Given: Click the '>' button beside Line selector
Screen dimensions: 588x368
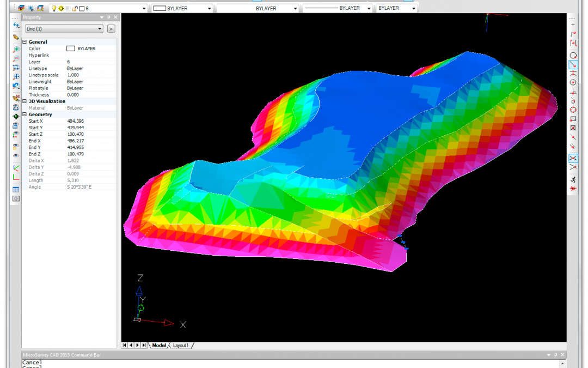Looking at the screenshot, I should click(111, 29).
